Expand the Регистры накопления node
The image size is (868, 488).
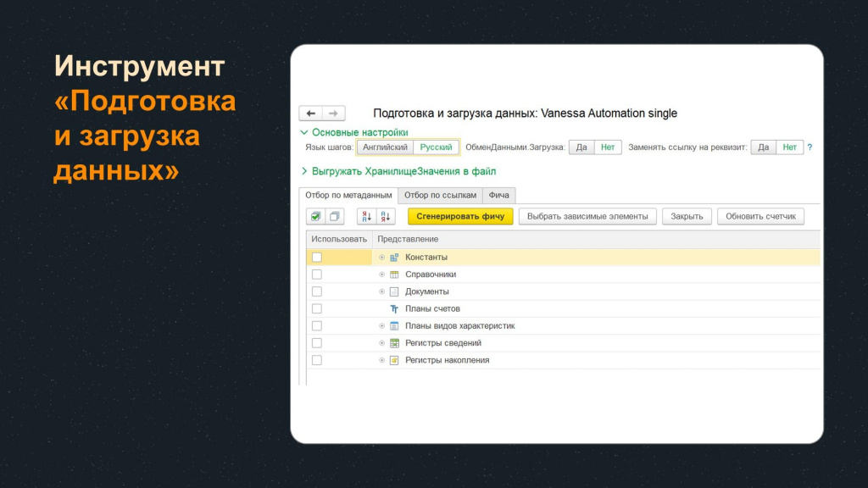381,360
